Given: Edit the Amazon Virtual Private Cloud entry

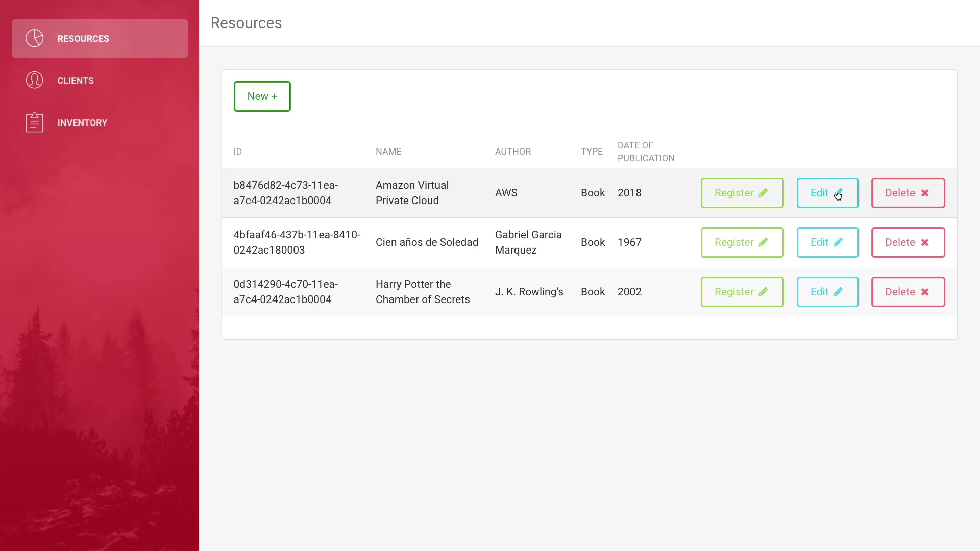Looking at the screenshot, I should (x=827, y=193).
